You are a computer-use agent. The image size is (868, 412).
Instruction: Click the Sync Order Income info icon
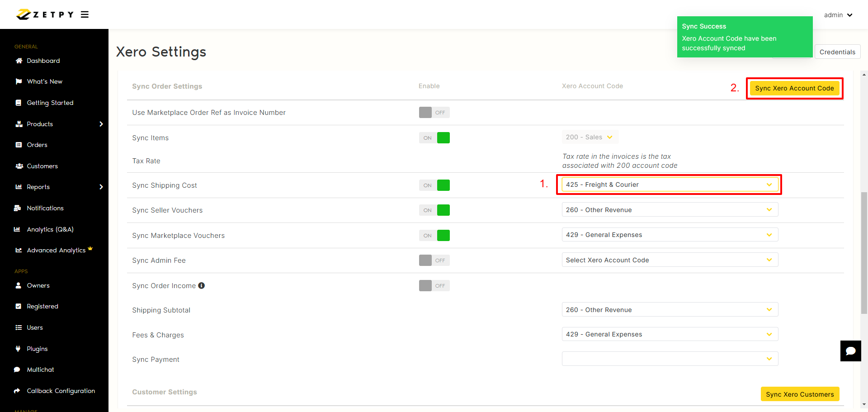point(202,285)
